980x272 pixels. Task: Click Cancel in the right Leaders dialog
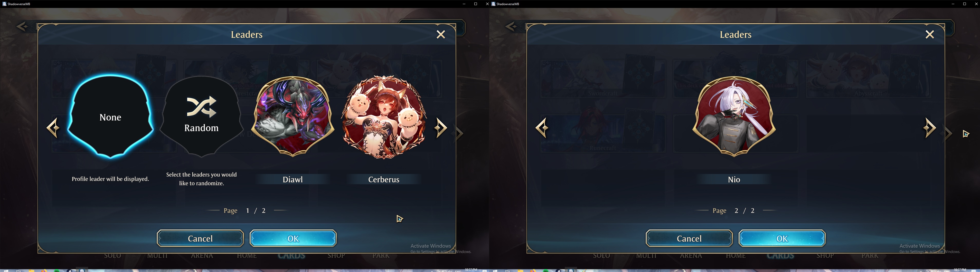click(x=689, y=238)
